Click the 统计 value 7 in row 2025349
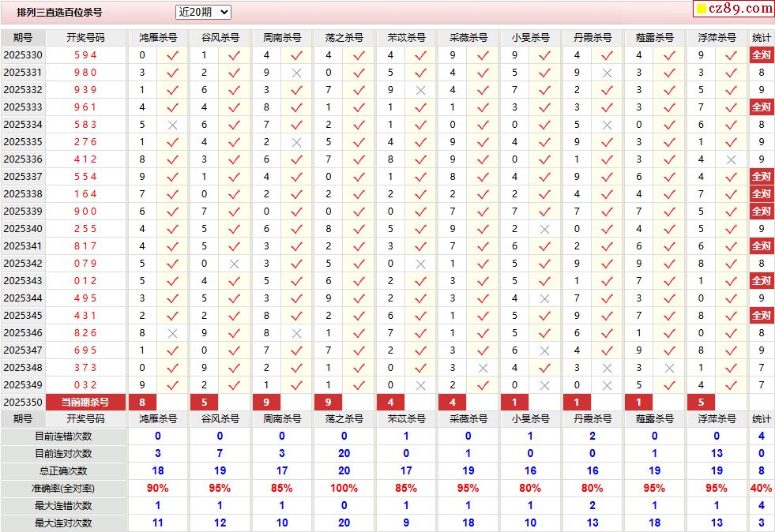This screenshot has height=532, width=775. [x=761, y=385]
